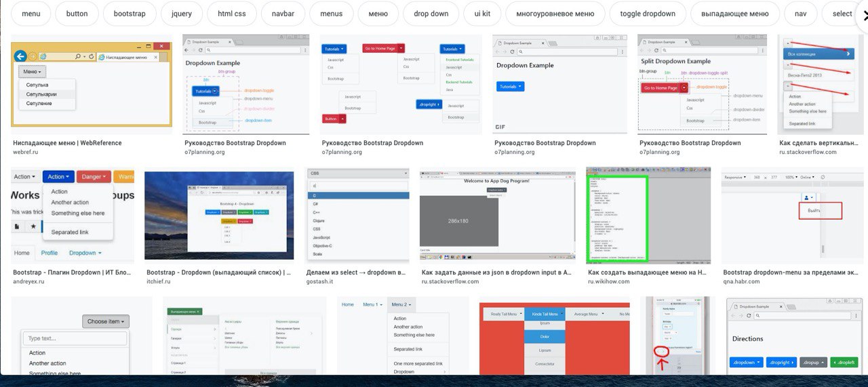Open the Internet Explorer "Ниспадающее меню" thumbnail

92,84
